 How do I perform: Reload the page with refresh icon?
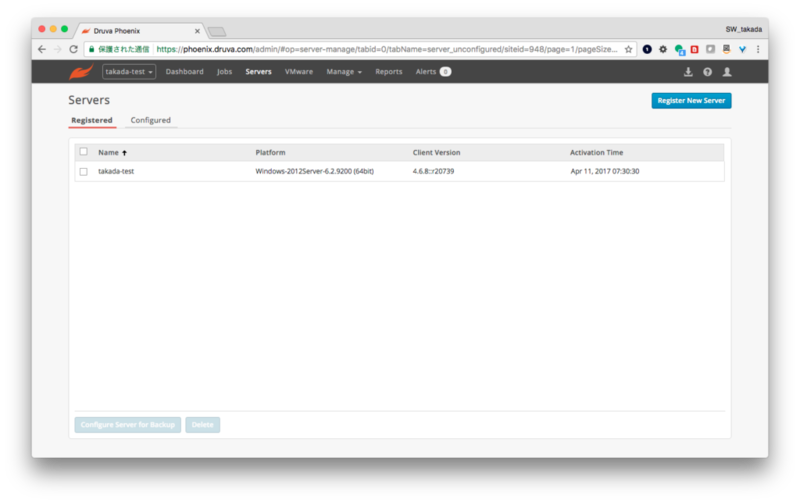point(73,49)
